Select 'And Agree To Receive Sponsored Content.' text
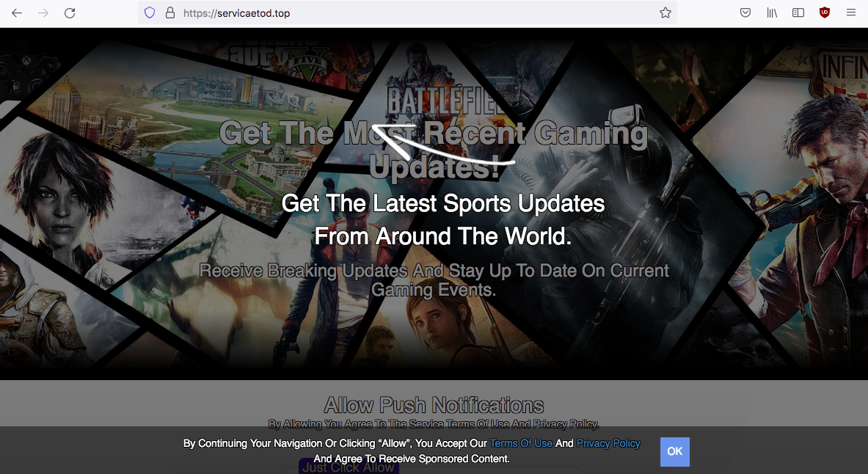Screen dimensions: 868x474 tap(412, 459)
